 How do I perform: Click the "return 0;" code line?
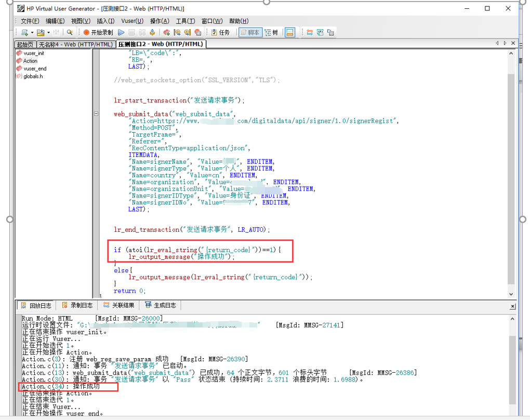[130, 291]
